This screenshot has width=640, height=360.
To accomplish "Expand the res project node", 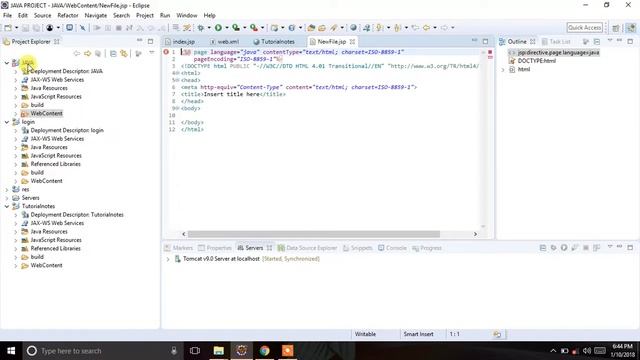I will point(7,189).
